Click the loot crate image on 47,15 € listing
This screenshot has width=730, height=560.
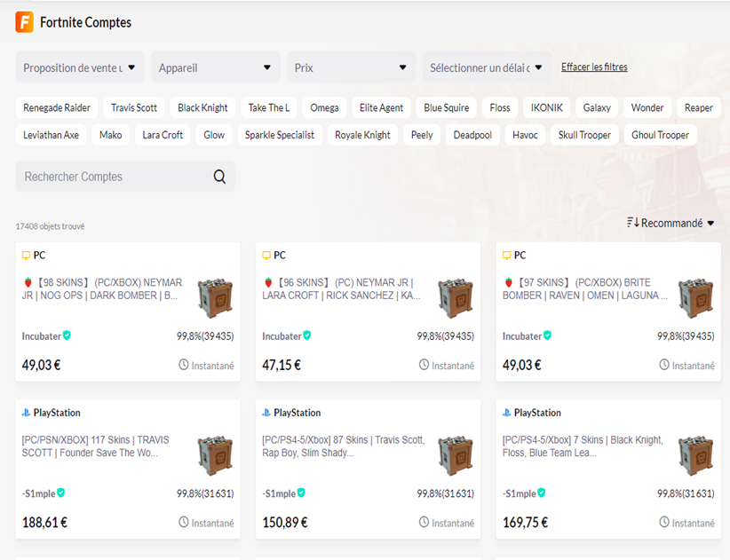[x=456, y=298]
